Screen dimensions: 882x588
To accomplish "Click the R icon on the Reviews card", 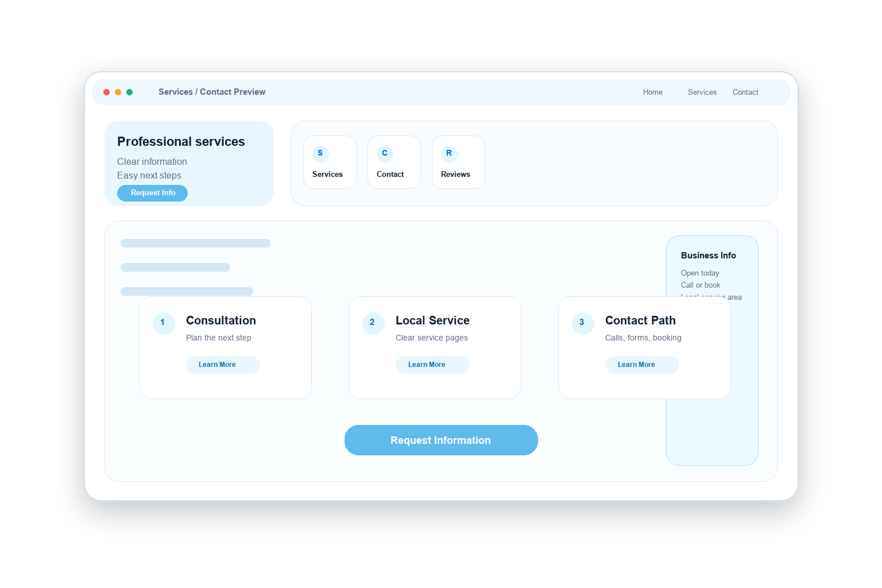I will [449, 153].
